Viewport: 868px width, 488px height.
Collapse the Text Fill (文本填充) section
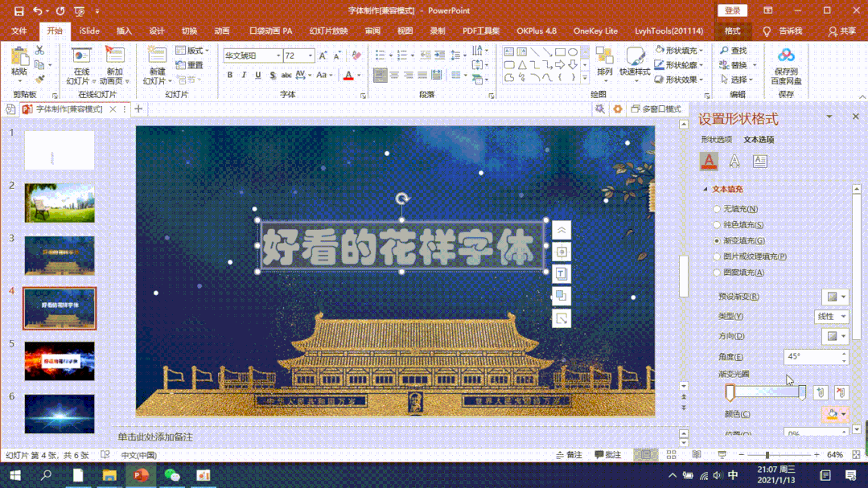[706, 189]
